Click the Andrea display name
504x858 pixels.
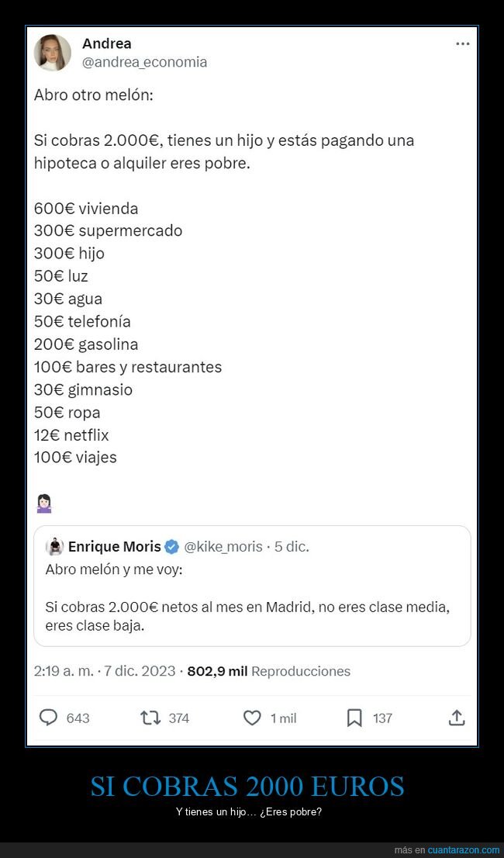coord(106,43)
